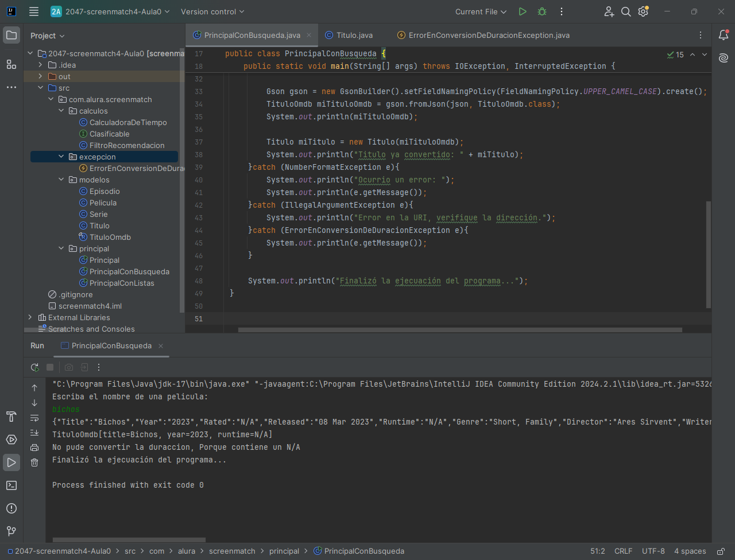The height and width of the screenshot is (560, 735).
Task: Open Structure tool window icon
Action: click(x=11, y=64)
